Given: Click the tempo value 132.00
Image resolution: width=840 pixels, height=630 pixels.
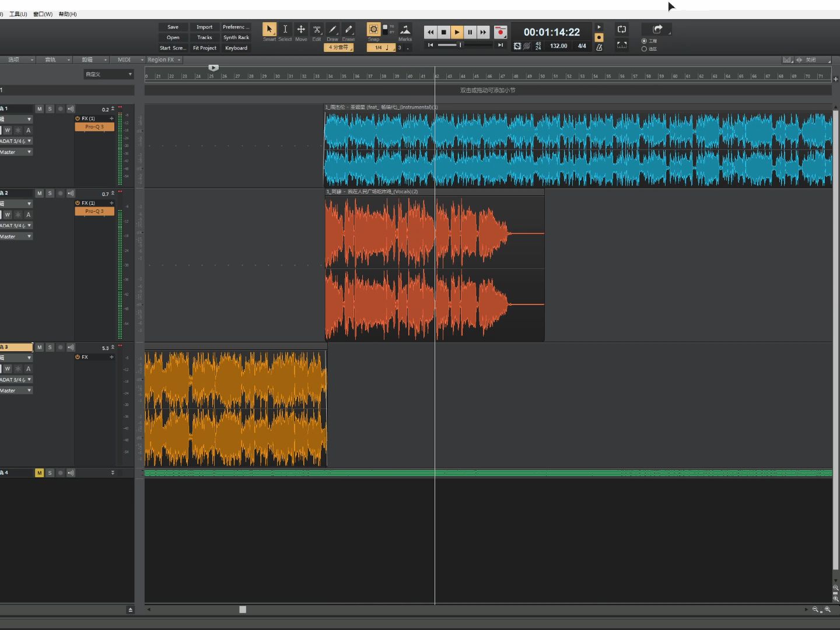Looking at the screenshot, I should pyautogui.click(x=558, y=46).
